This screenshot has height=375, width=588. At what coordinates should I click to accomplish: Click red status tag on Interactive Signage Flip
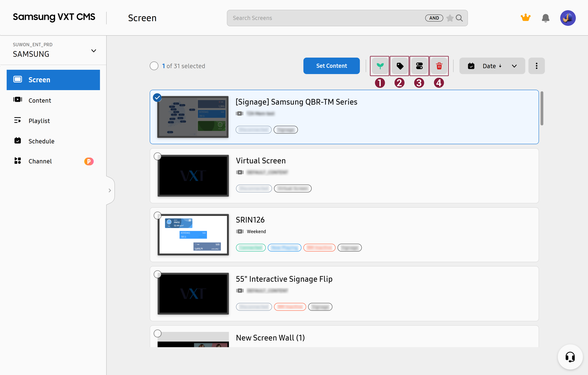[x=290, y=307]
